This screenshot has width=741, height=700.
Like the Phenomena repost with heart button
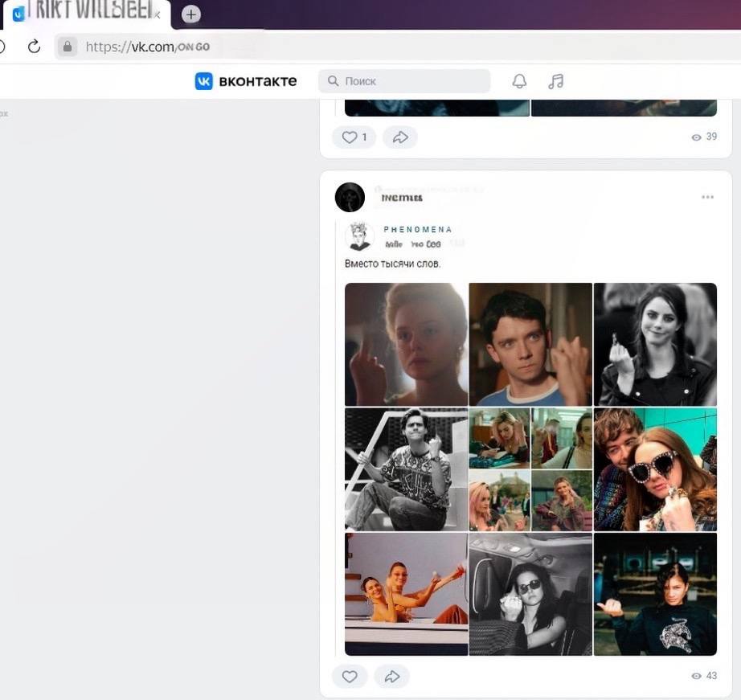coord(350,677)
